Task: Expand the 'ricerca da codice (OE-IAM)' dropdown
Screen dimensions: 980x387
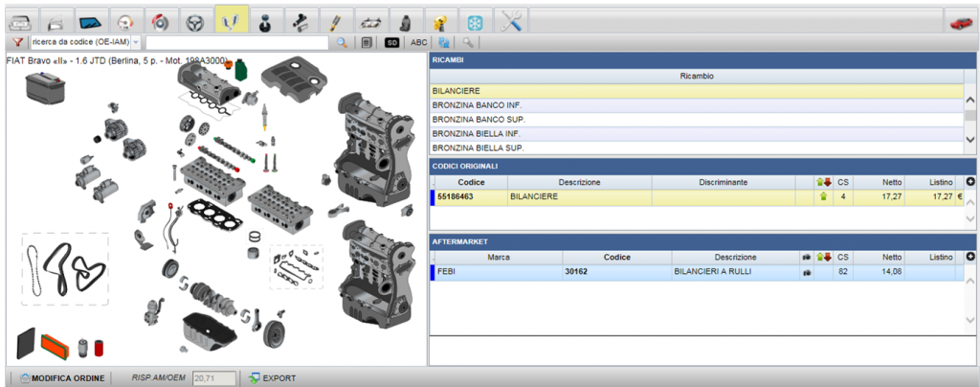Action: click(x=136, y=42)
